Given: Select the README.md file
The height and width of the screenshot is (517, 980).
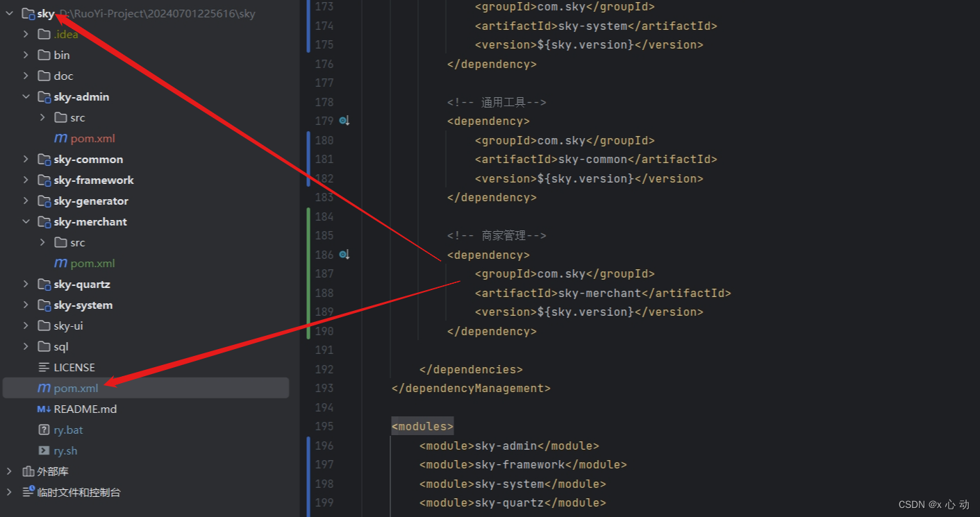Looking at the screenshot, I should click(x=85, y=409).
